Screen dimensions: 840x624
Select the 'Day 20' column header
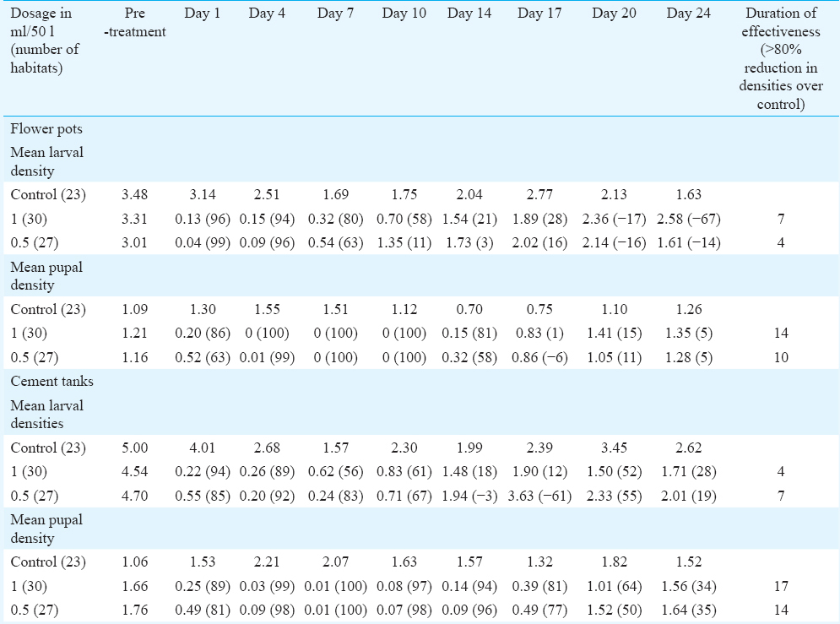(614, 14)
